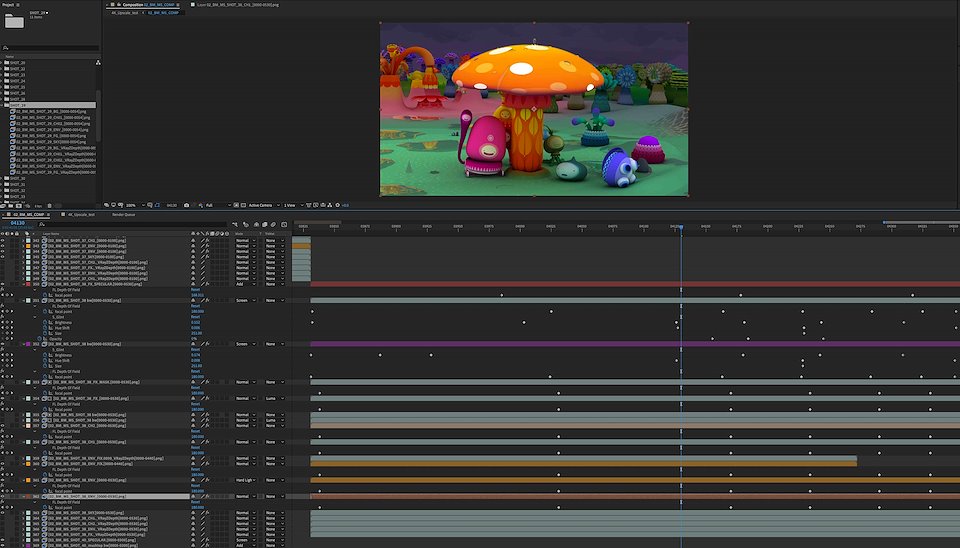This screenshot has width=960, height=548.
Task: Expand layer 342 properties
Action: (23, 241)
